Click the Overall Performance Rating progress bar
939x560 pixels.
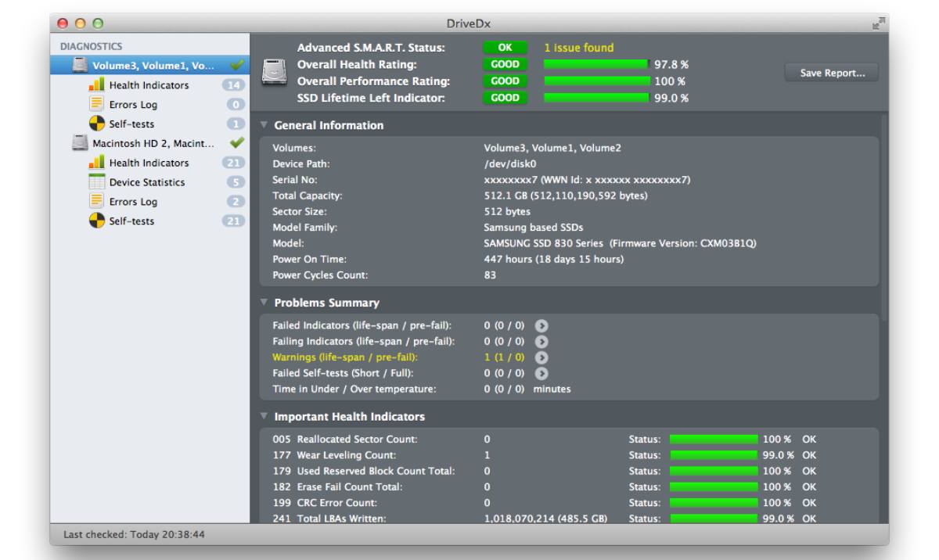click(596, 81)
